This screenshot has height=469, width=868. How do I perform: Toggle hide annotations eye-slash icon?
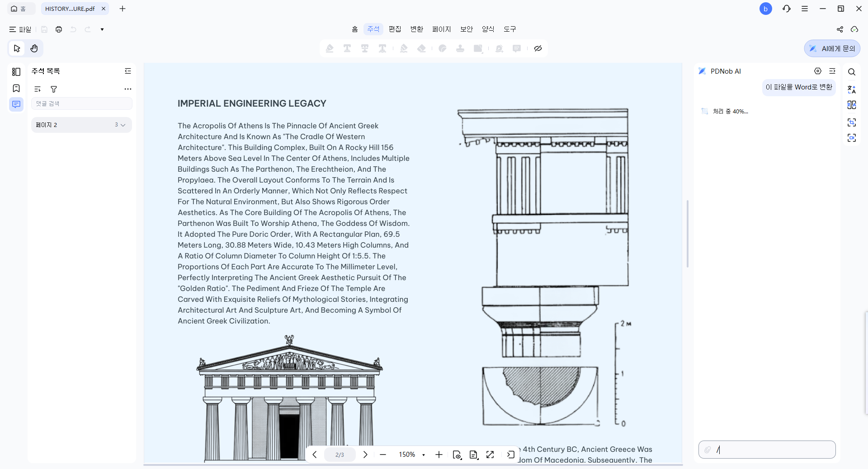[538, 48]
